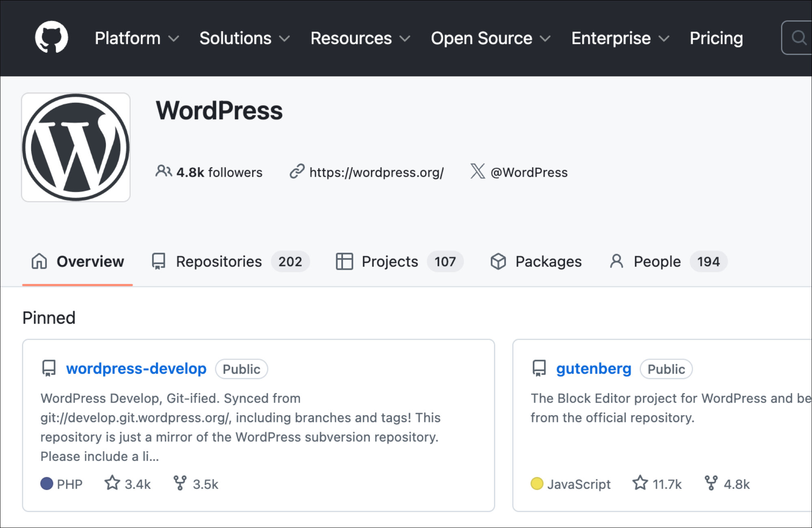This screenshot has height=528, width=812.
Task: Visit the https://wordpress.org/ website link
Action: (x=376, y=173)
